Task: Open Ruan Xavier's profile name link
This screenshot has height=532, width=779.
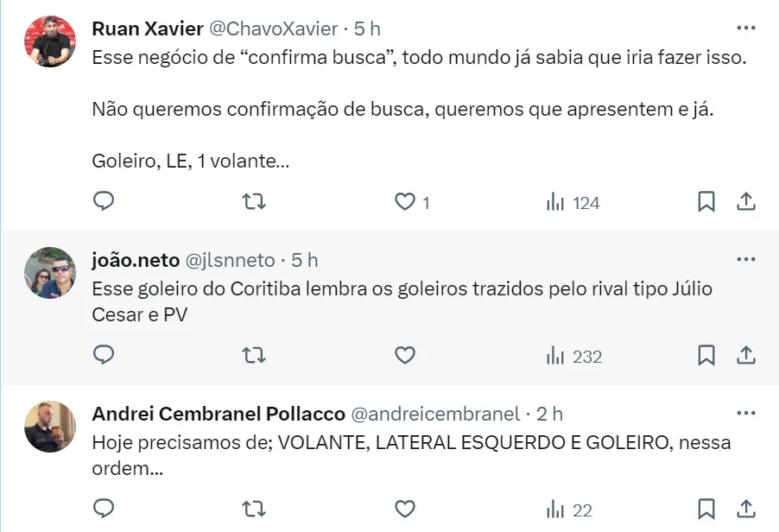Action: (148, 28)
